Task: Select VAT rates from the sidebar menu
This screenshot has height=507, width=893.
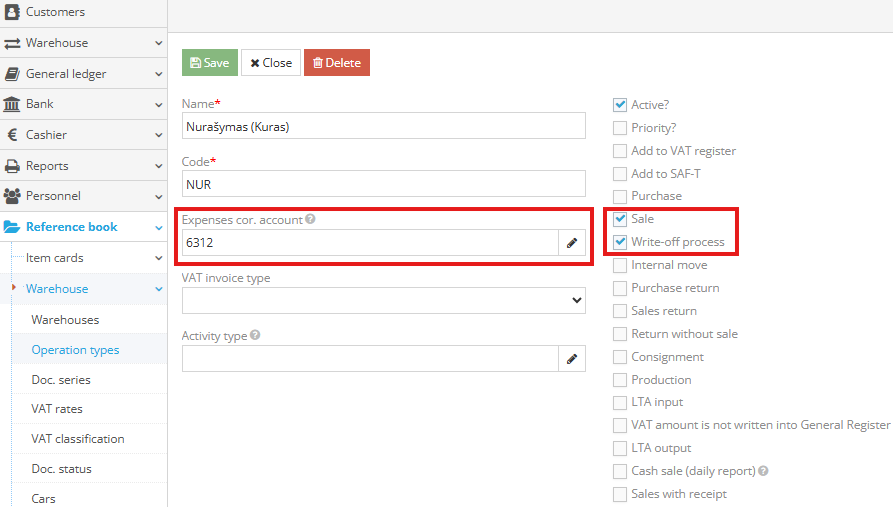Action: click(57, 409)
